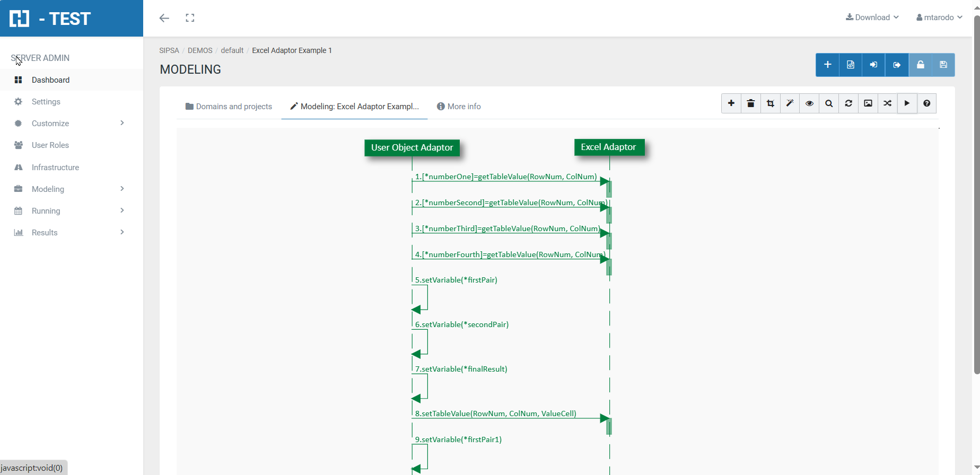Viewport: 980px width, 475px height.
Task: Switch to Domains and projects tab
Action: (229, 107)
